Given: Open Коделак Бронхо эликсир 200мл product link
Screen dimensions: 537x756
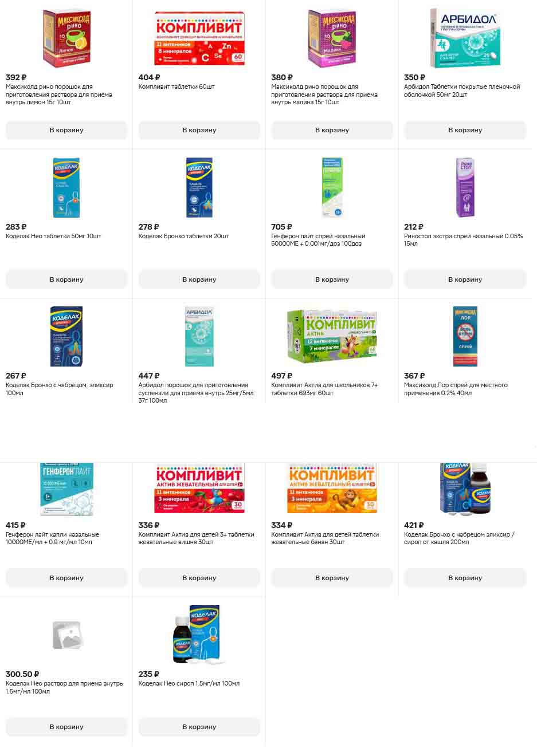Looking at the screenshot, I should (460, 538).
